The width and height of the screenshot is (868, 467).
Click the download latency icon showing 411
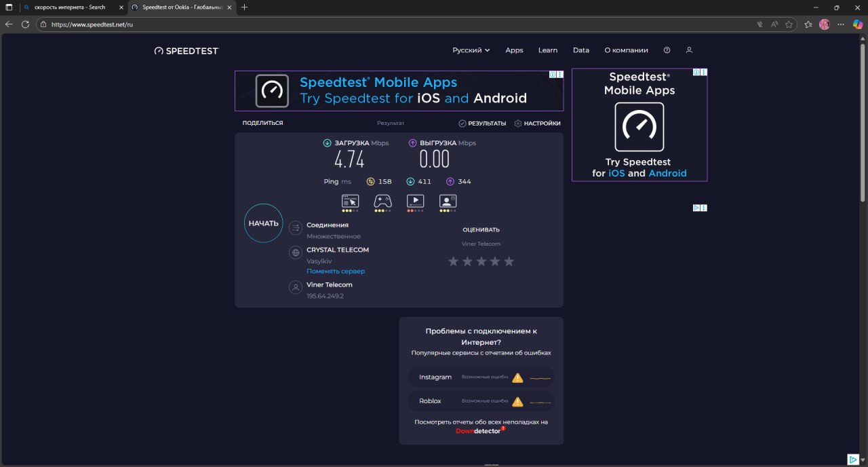click(x=410, y=181)
